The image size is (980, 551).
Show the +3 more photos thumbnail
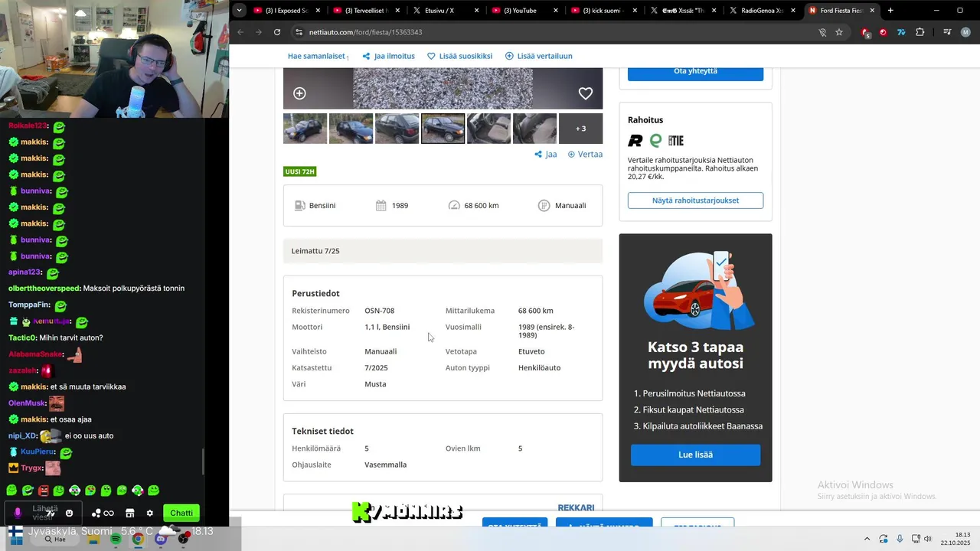580,129
